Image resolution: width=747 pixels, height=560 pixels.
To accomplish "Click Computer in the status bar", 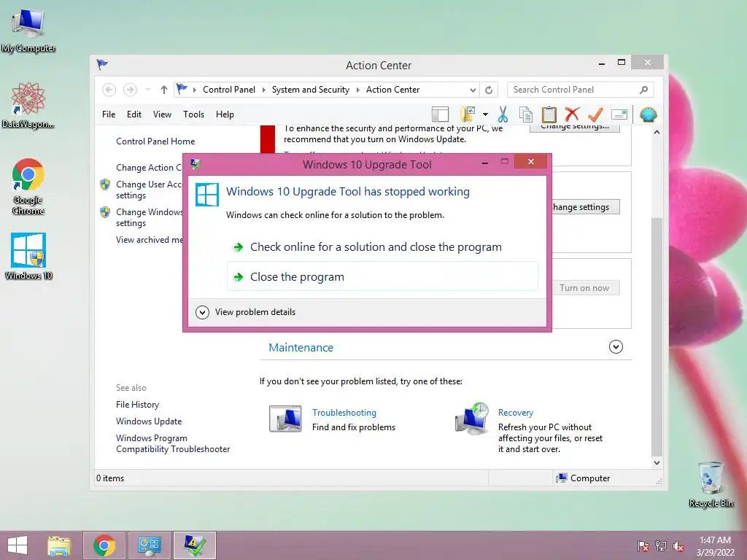I will click(583, 478).
